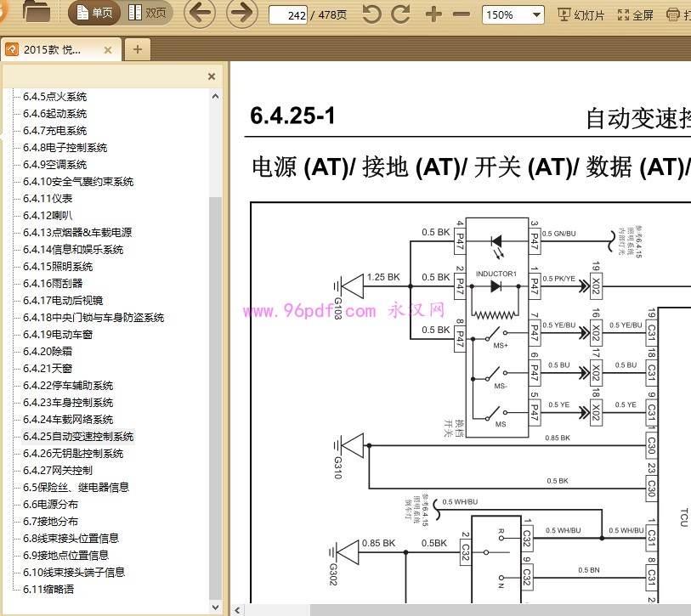Image resolution: width=691 pixels, height=616 pixels.
Task: Open bookmark 6.10线束接头端子信息
Action: (x=74, y=573)
